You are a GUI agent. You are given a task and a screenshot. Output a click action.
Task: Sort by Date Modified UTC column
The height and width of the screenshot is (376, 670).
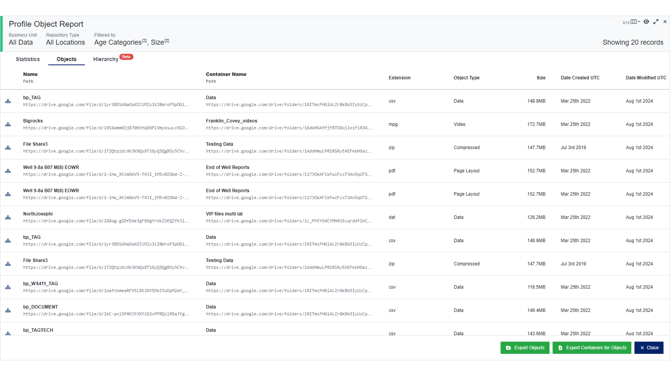[646, 78]
